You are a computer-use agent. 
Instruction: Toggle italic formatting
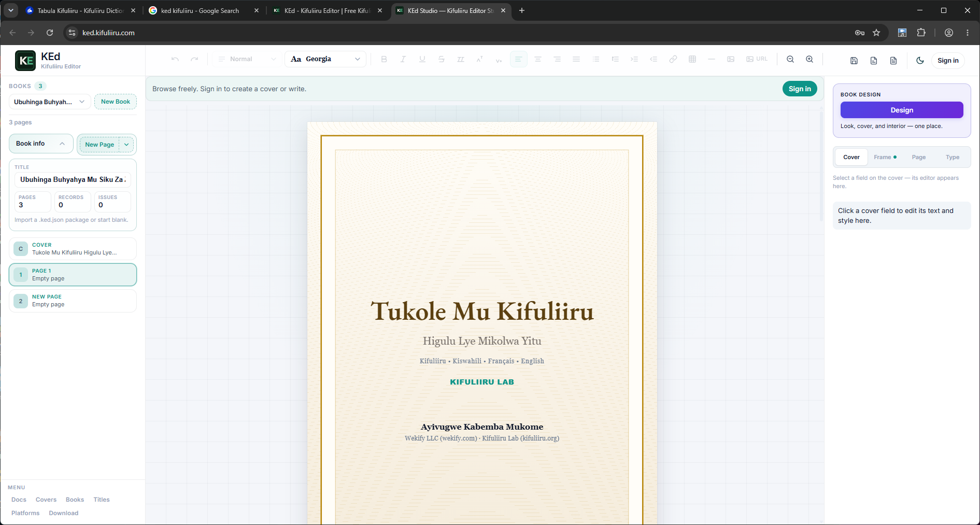point(403,59)
